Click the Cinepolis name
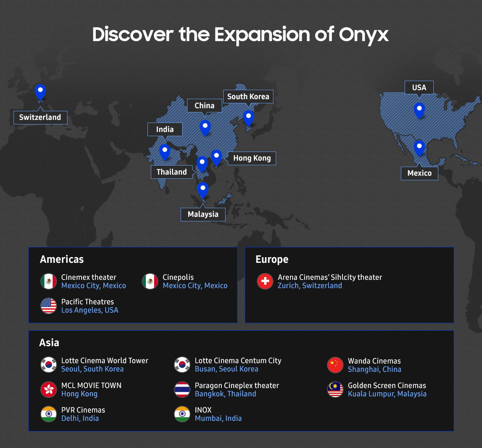The width and height of the screenshot is (482, 448). click(x=178, y=277)
